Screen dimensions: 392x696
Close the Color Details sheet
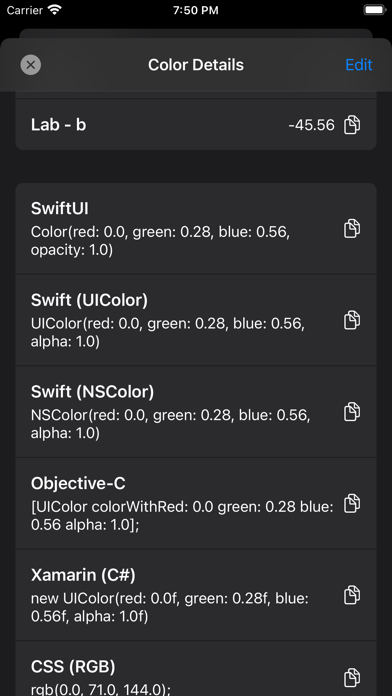click(31, 65)
